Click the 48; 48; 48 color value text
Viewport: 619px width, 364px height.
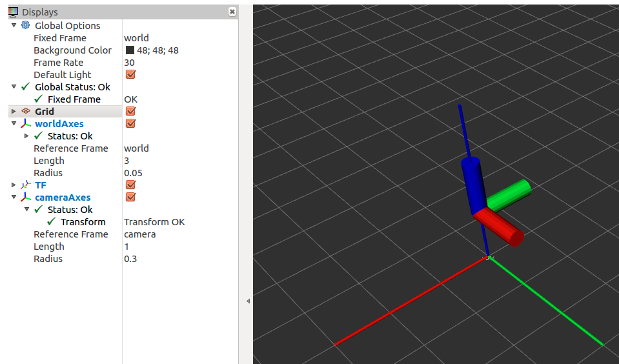coord(157,50)
